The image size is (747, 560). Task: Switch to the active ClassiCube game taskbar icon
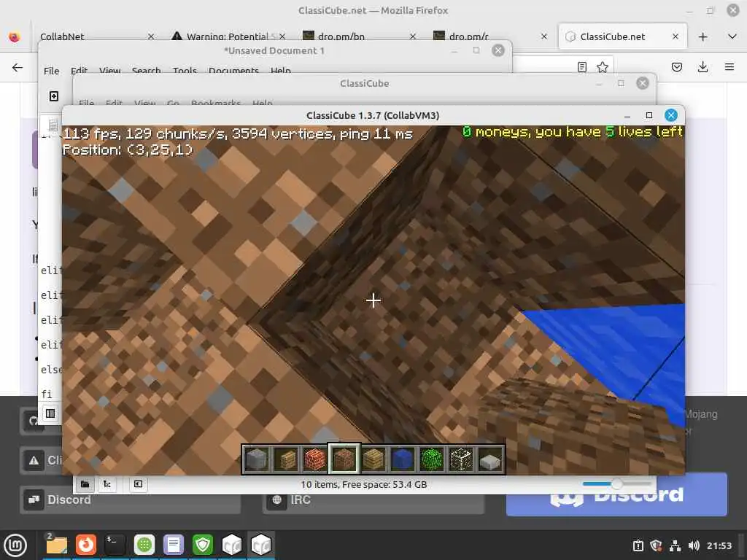261,545
